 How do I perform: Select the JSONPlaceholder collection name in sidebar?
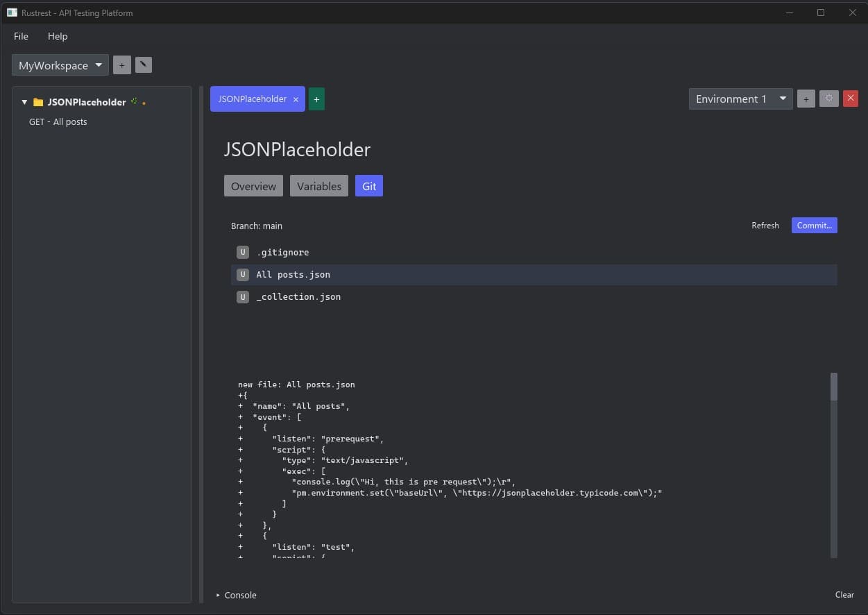87,102
